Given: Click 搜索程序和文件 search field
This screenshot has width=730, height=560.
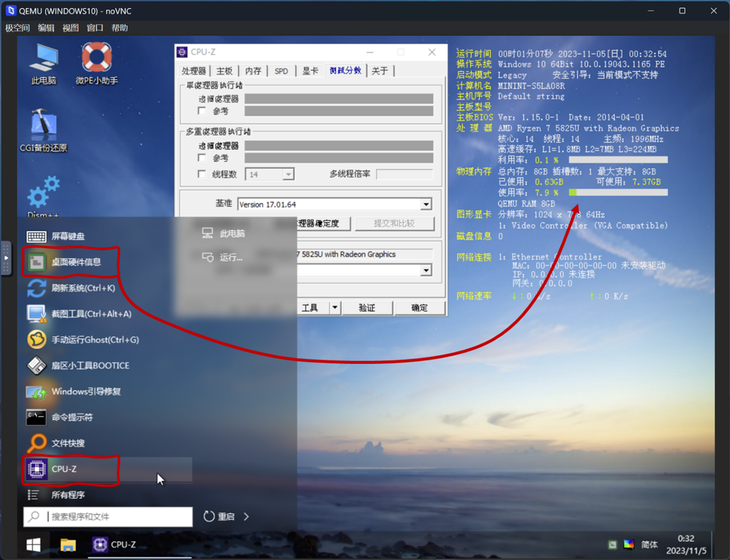Looking at the screenshot, I should coord(108,516).
